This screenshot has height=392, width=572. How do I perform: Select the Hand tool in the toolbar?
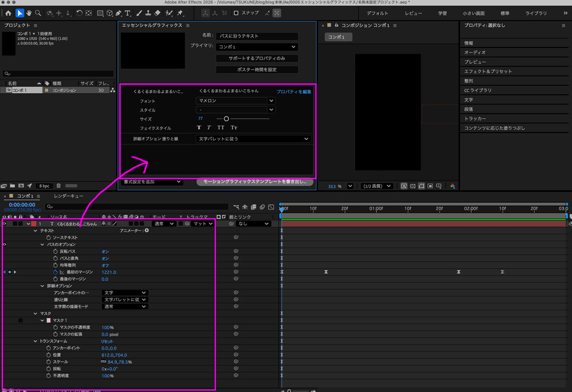(29, 13)
